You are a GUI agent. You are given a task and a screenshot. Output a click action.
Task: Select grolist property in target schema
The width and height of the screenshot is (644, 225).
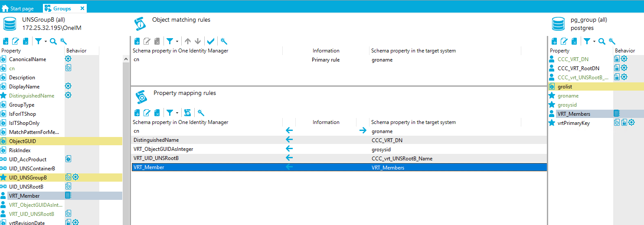tap(565, 87)
